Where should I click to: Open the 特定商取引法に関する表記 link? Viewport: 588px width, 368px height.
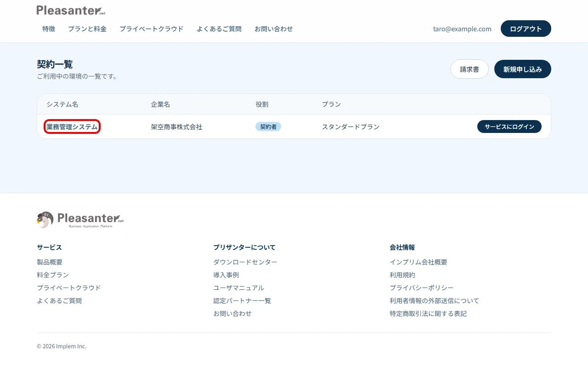pyautogui.click(x=428, y=314)
